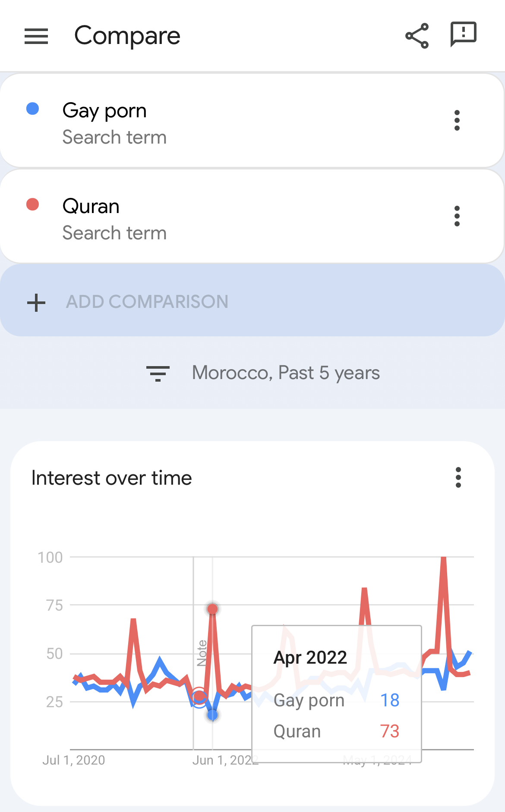Open options menu for Quran term
Screen dimensions: 505x812
coord(457,216)
